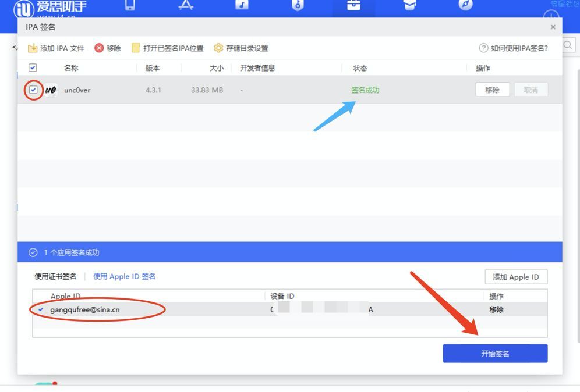Click the 状态 column header

click(360, 68)
